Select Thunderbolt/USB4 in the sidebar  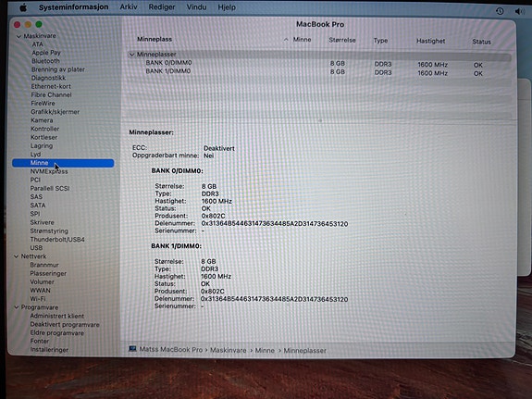[57, 240]
